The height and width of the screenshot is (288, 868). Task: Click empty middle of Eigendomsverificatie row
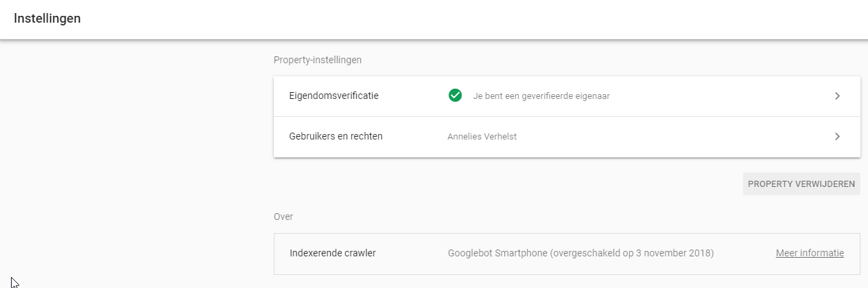(x=720, y=96)
